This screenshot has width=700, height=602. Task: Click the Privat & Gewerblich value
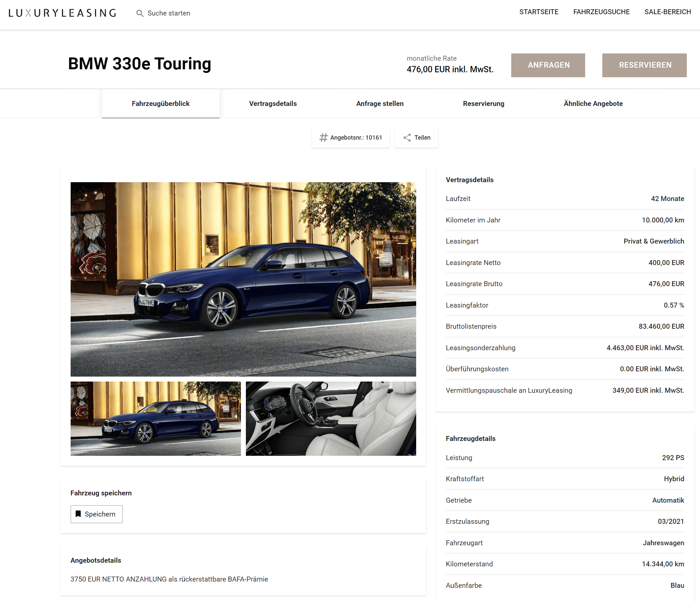point(653,241)
